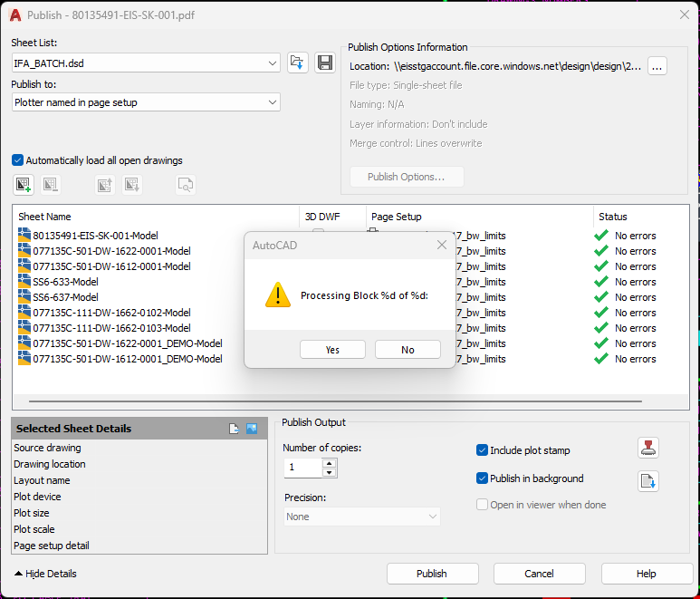Uncheck Automatically load all open drawings

18,160
